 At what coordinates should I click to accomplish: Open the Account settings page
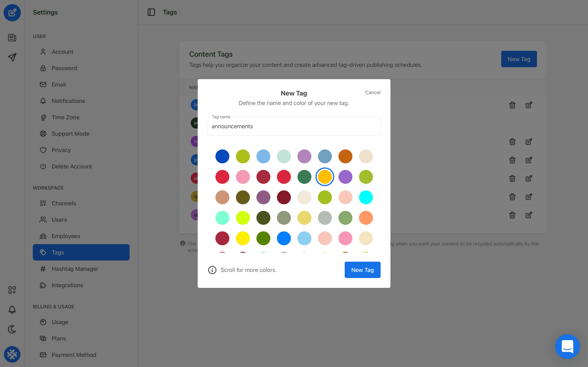63,52
